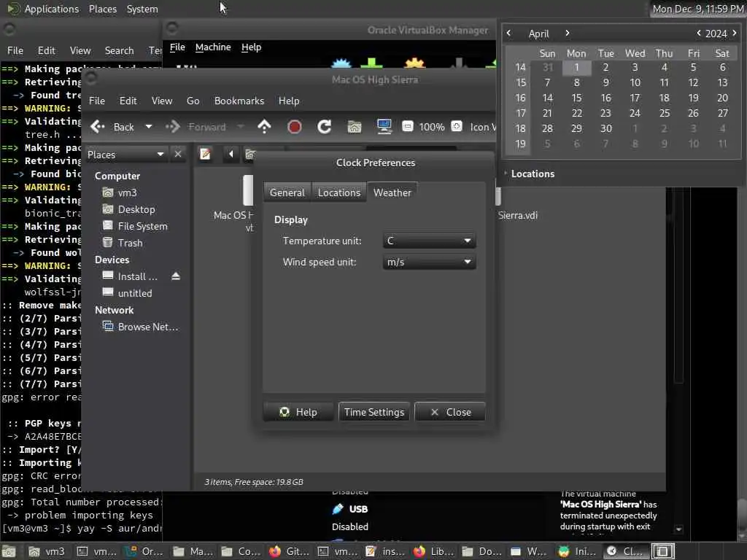Expand the Locations section in calendar
Viewport: 747px width, 560px height.
pyautogui.click(x=529, y=174)
